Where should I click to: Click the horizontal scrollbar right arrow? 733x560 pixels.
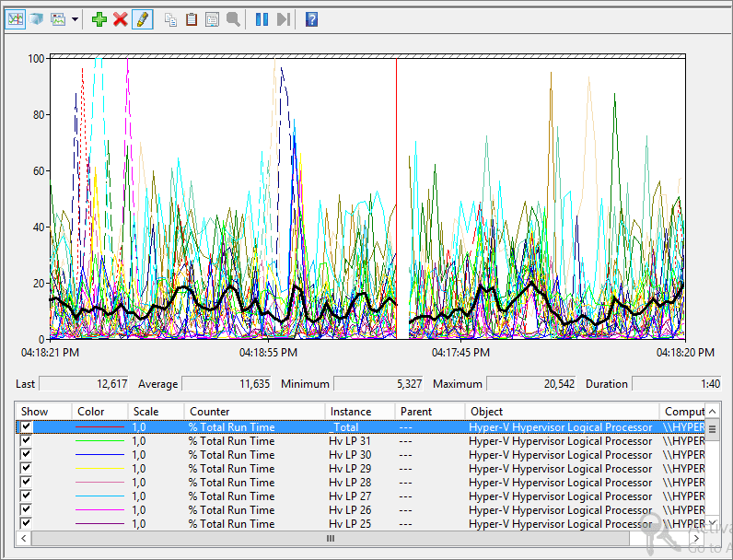(696, 539)
